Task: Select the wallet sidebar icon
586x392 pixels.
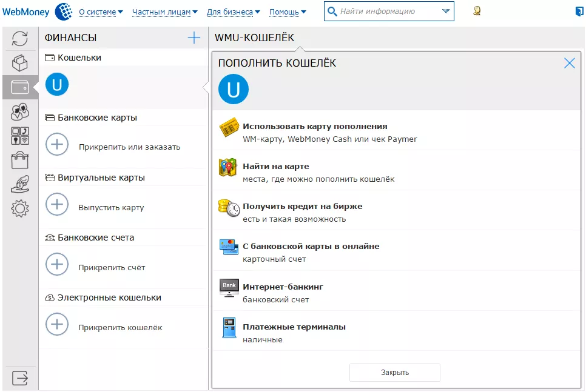Action: pyautogui.click(x=20, y=87)
